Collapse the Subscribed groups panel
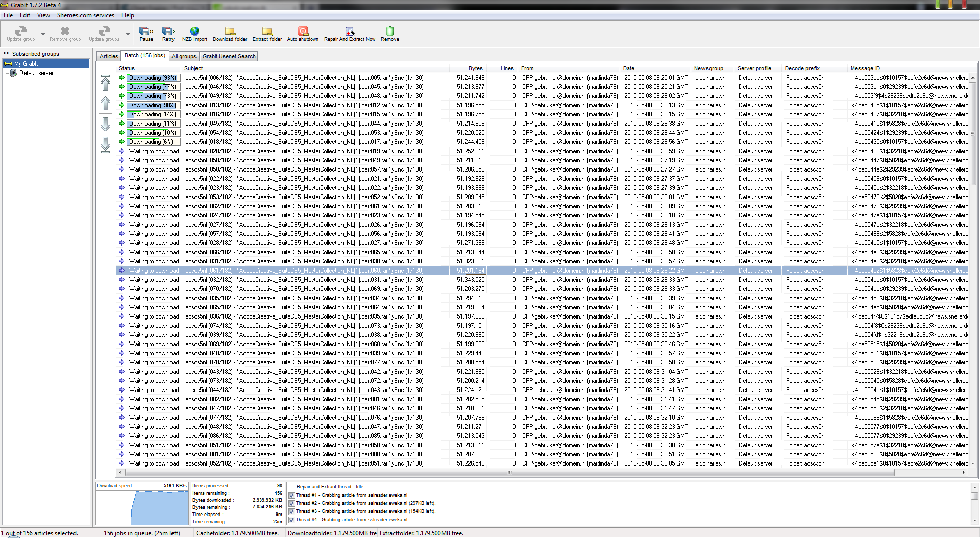The width and height of the screenshot is (980, 538). (6, 53)
